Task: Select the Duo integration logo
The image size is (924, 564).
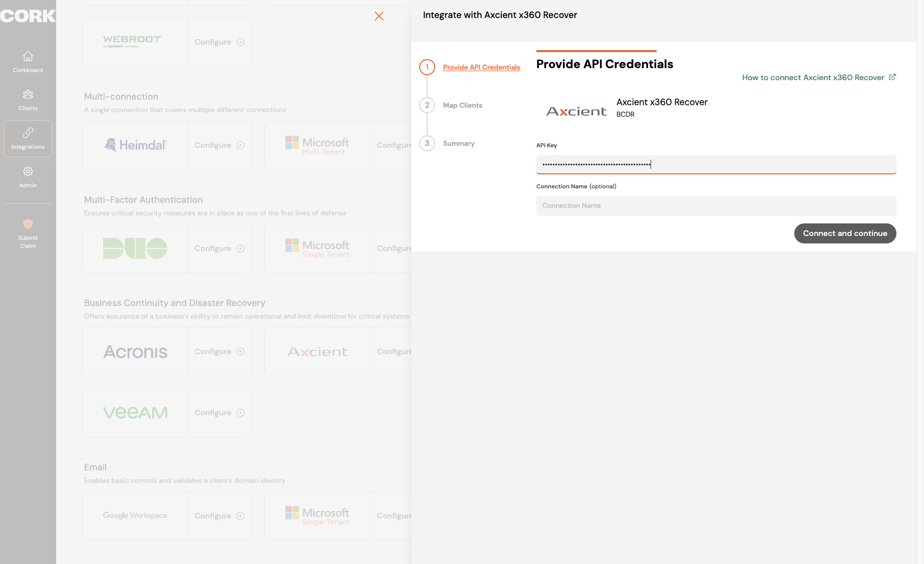Action: (x=135, y=248)
